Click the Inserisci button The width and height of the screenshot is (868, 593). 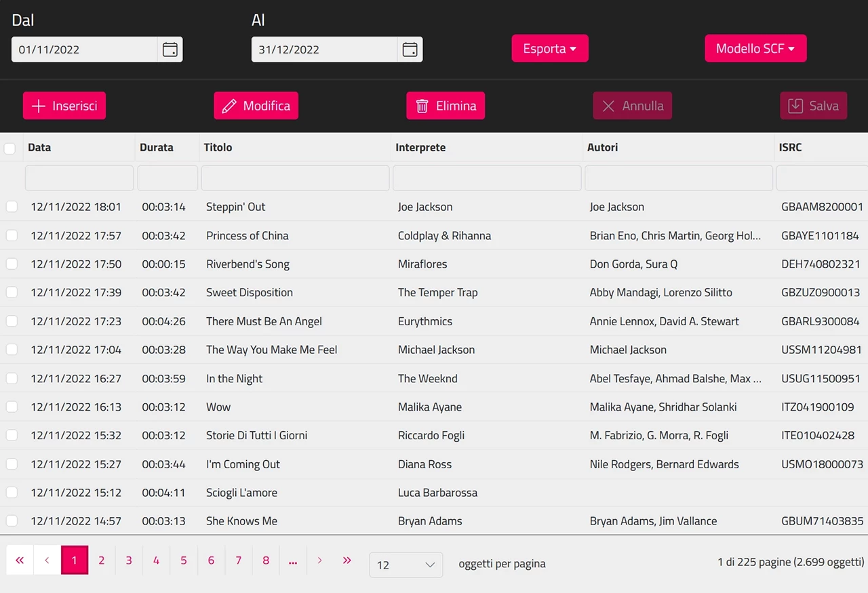pyautogui.click(x=64, y=106)
